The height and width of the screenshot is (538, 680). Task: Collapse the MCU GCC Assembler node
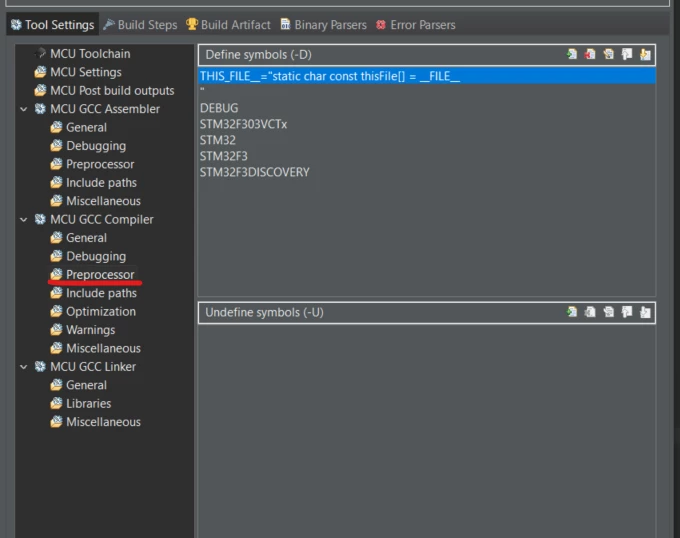click(24, 109)
